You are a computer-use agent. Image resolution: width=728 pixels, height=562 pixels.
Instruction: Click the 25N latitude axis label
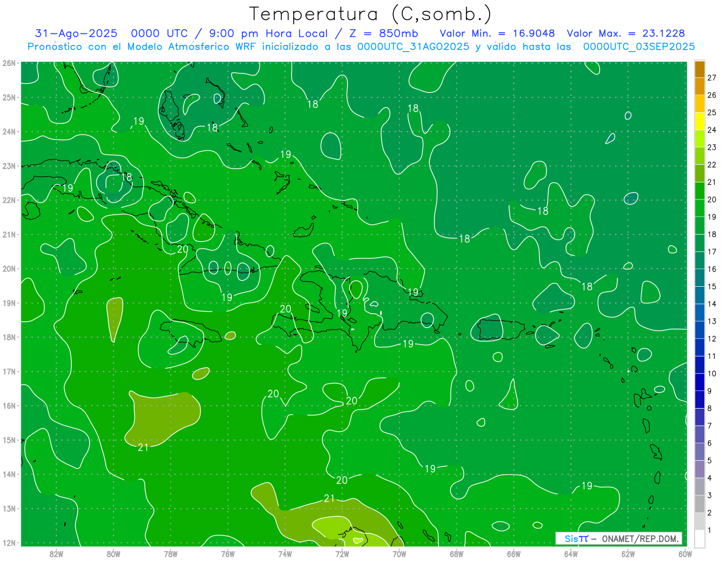click(8, 97)
